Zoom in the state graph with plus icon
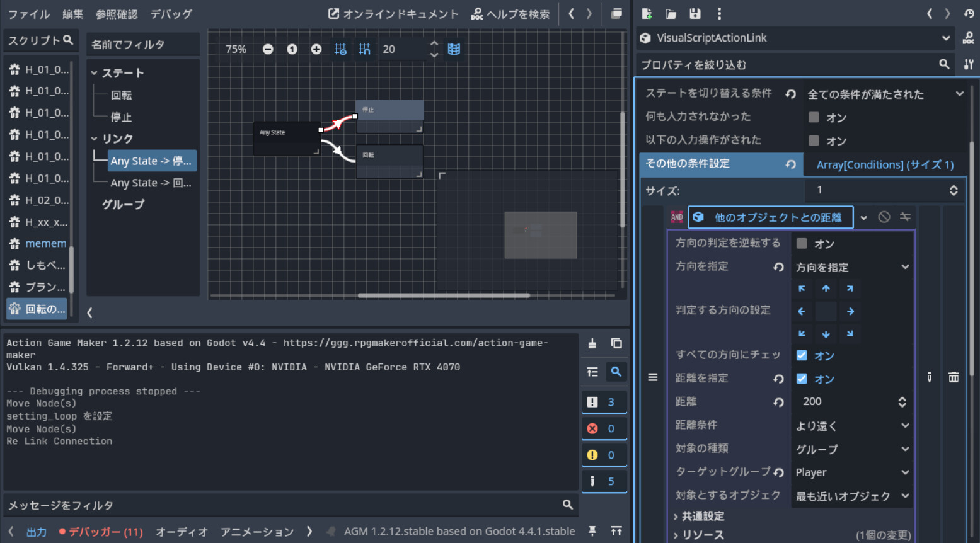 coord(316,49)
